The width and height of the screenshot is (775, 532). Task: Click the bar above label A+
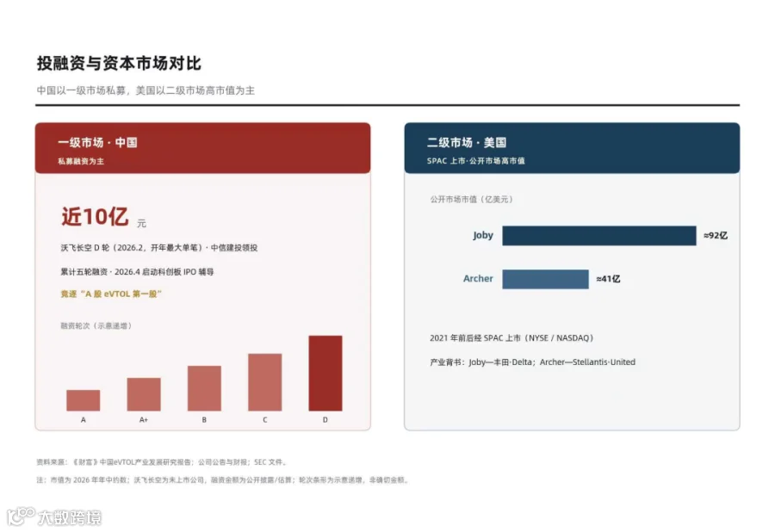point(144,394)
